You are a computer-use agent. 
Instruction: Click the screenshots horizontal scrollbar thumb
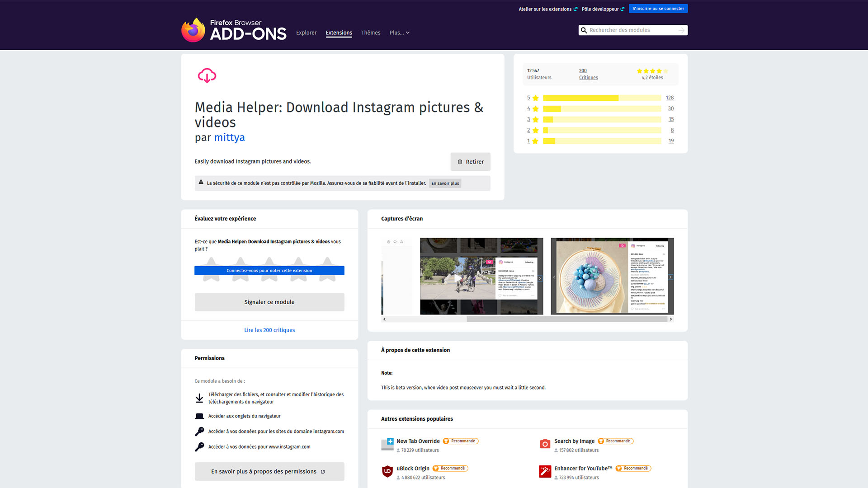(x=567, y=319)
